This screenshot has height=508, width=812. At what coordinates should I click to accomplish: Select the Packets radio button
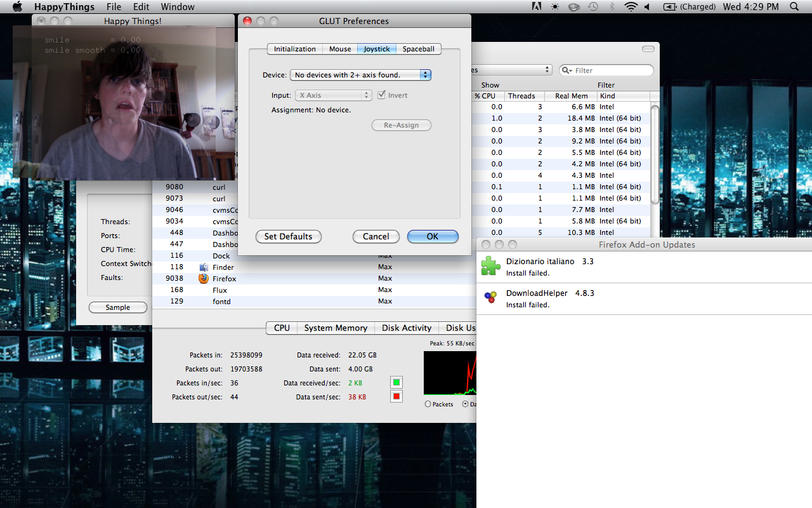click(428, 404)
